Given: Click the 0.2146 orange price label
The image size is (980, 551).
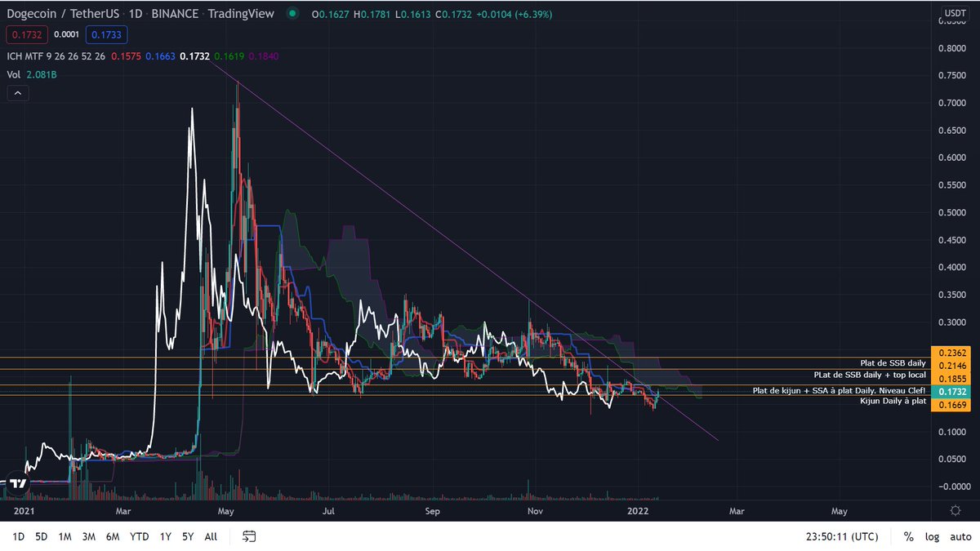Looking at the screenshot, I should pos(954,366).
